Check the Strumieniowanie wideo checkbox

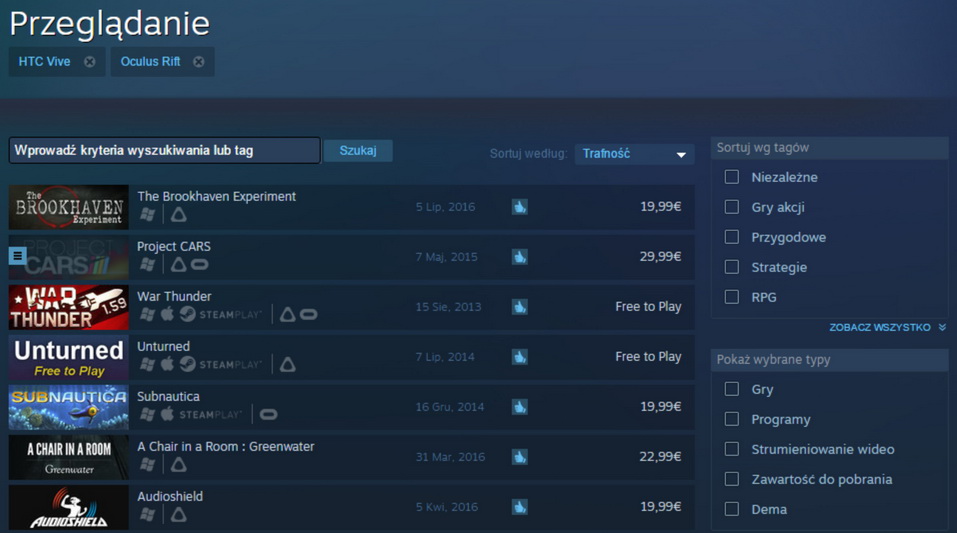point(731,449)
